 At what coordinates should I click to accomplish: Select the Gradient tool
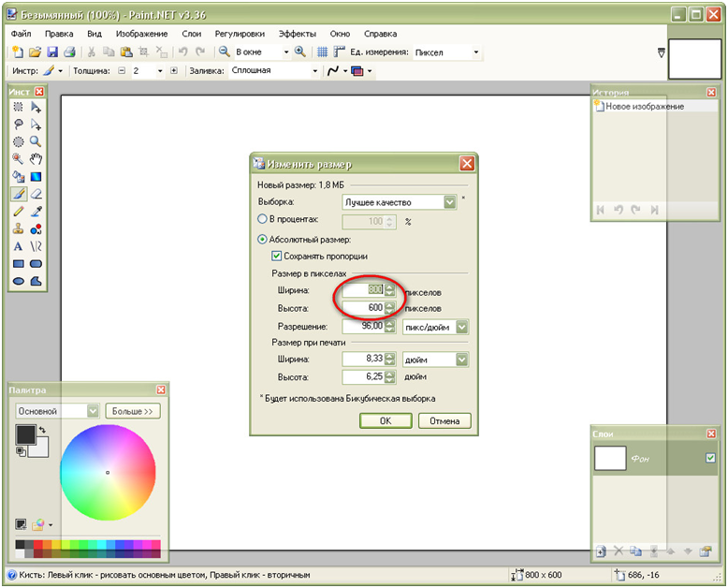[x=36, y=176]
